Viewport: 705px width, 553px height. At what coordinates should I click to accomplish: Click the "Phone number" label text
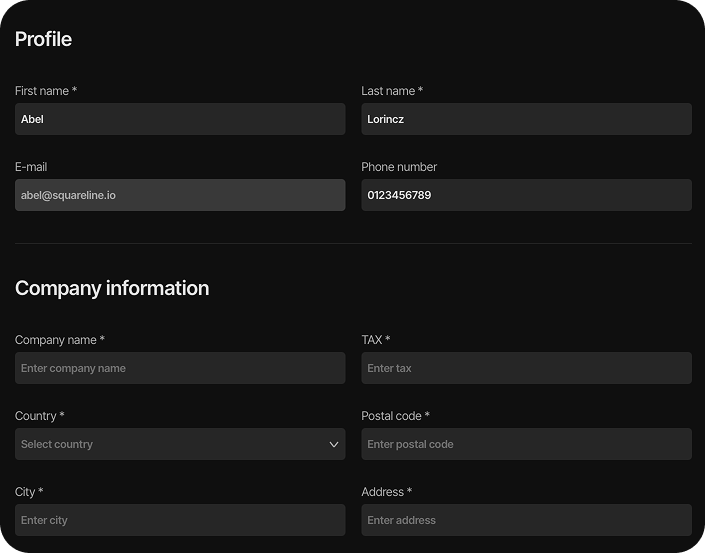tap(399, 167)
